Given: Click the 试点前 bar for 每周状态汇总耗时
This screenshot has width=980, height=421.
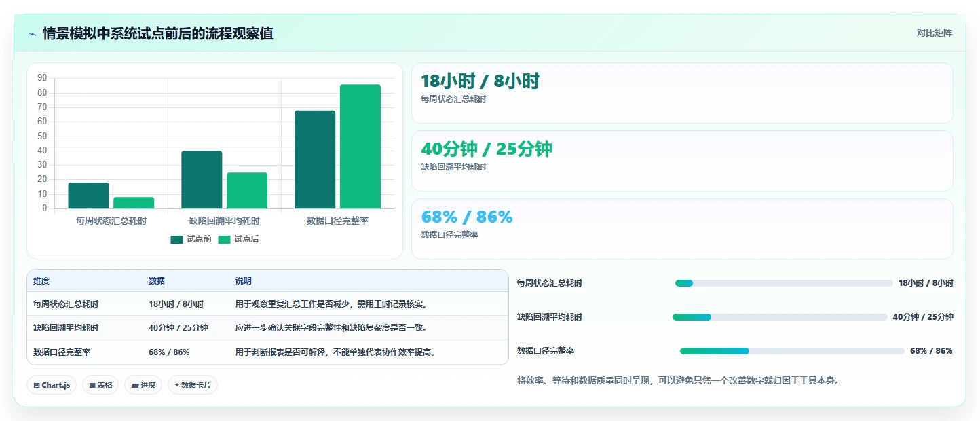Looking at the screenshot, I should (x=88, y=196).
